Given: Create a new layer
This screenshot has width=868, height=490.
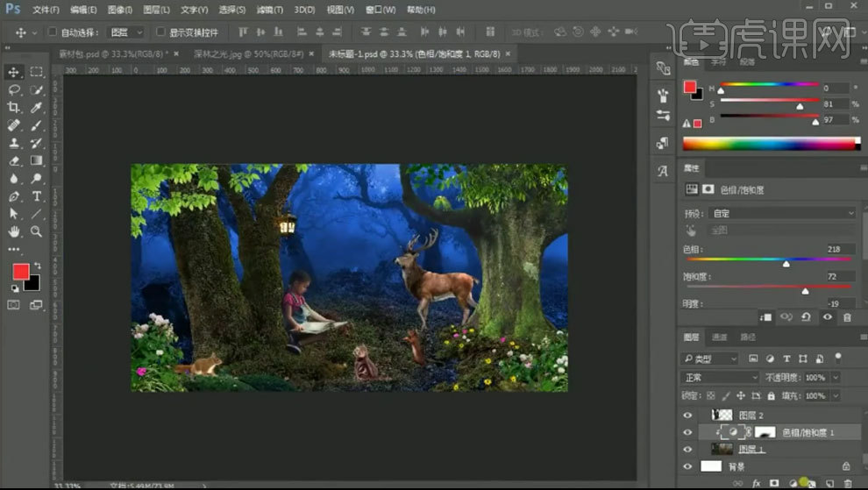Looking at the screenshot, I should tap(829, 483).
